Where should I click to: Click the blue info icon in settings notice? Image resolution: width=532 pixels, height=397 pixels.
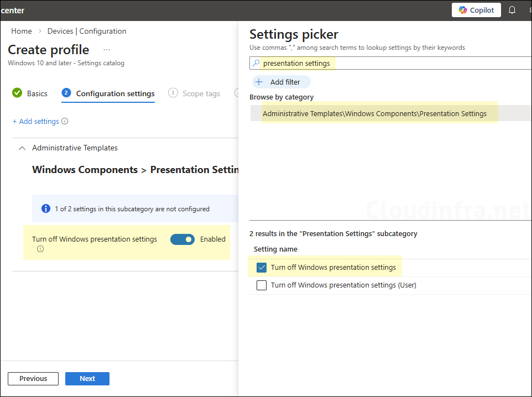[46, 209]
